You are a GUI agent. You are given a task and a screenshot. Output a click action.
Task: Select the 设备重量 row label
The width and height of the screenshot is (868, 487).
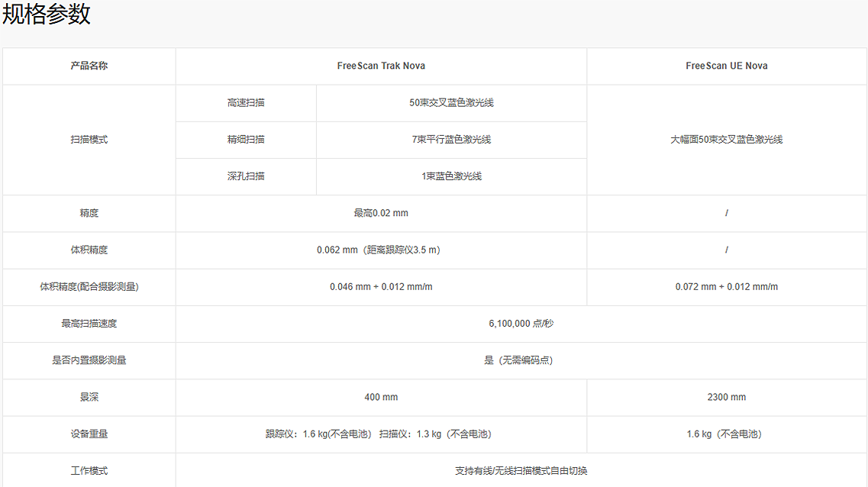89,434
